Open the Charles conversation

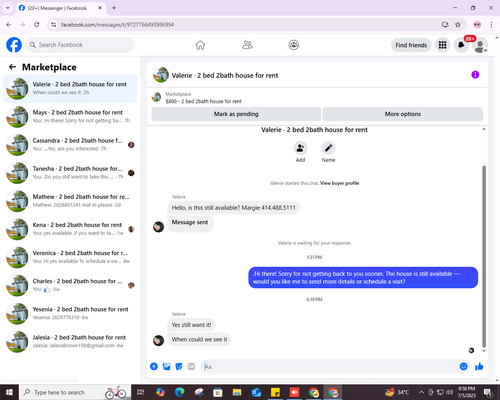[70, 285]
